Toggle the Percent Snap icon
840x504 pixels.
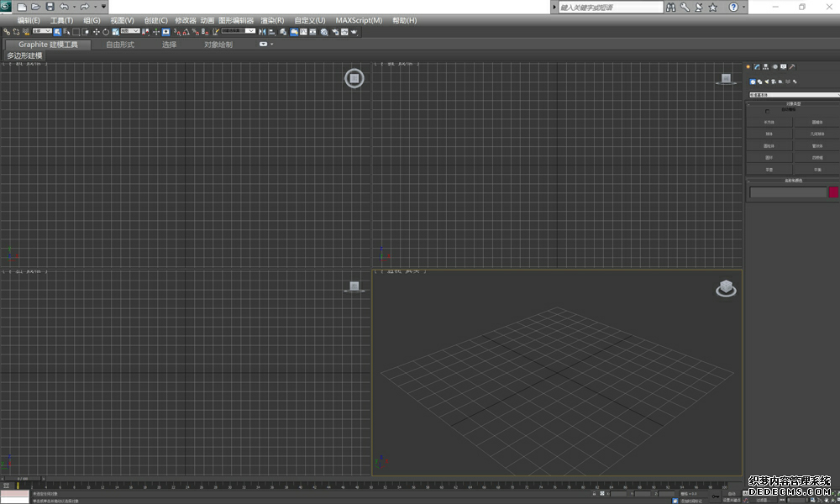click(195, 32)
